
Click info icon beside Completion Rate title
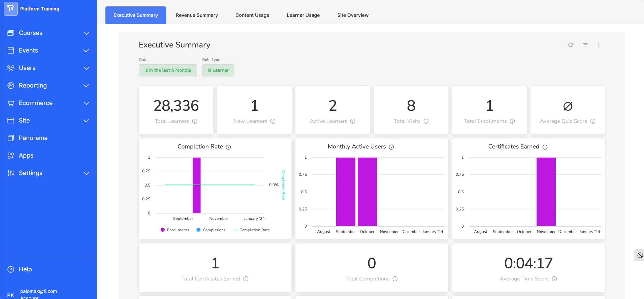click(228, 147)
